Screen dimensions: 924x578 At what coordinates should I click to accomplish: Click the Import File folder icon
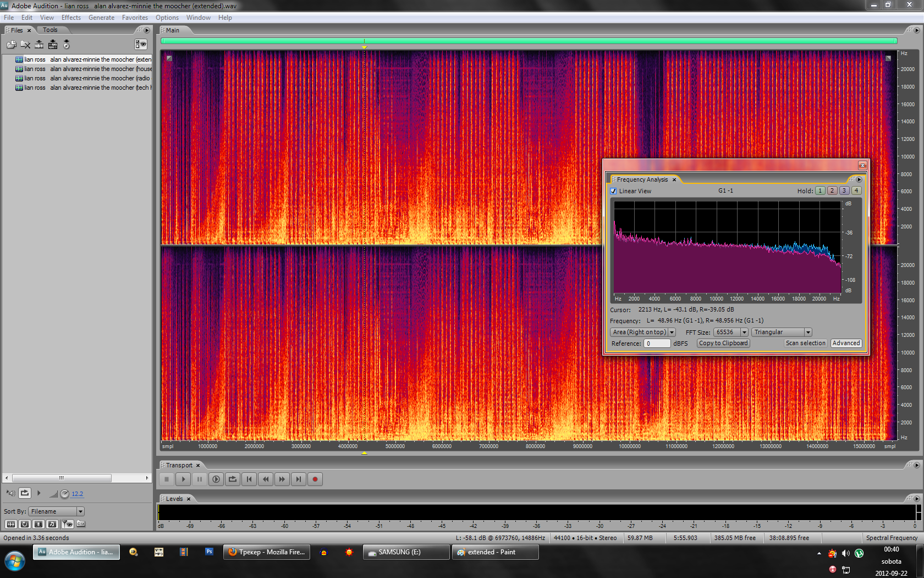[11, 45]
